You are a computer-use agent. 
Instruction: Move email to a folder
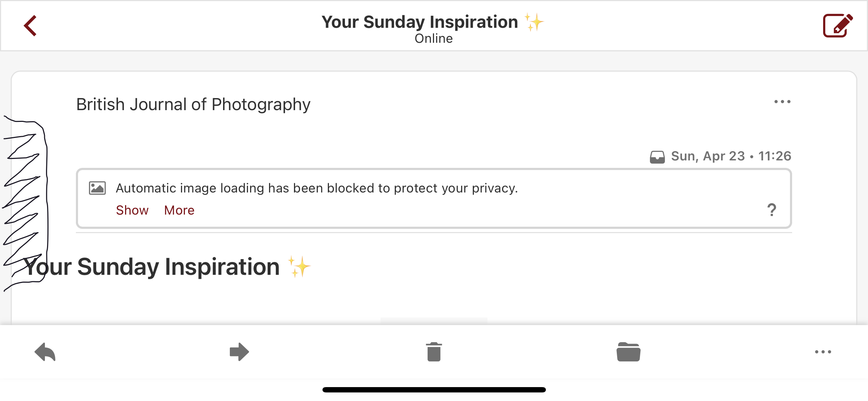(x=629, y=352)
